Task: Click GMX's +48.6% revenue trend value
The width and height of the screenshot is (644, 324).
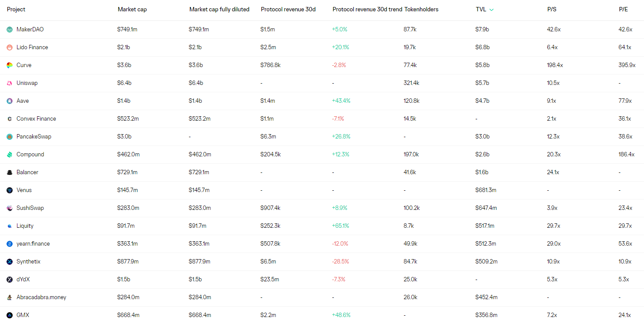Action: (341, 315)
